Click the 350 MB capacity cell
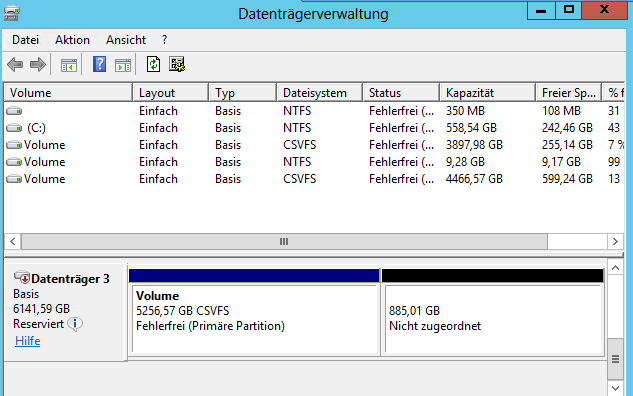Image resolution: width=633 pixels, height=396 pixels. tap(465, 111)
